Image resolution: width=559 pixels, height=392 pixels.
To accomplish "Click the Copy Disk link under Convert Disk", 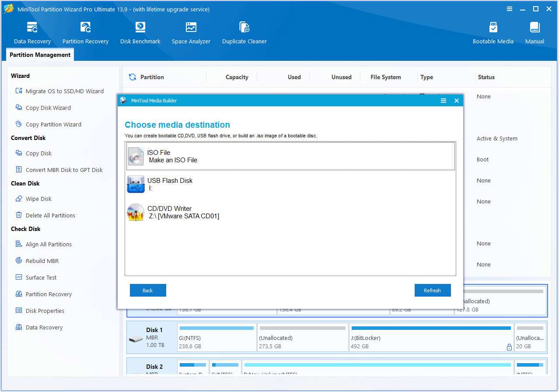I will pyautogui.click(x=38, y=153).
